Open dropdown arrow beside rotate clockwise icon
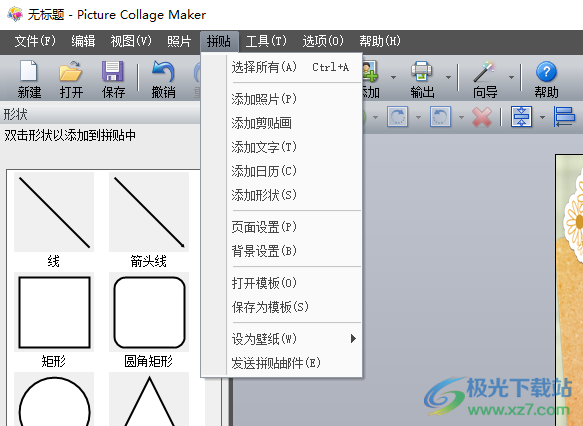Viewport: 583px width, 426px height. 418,117
